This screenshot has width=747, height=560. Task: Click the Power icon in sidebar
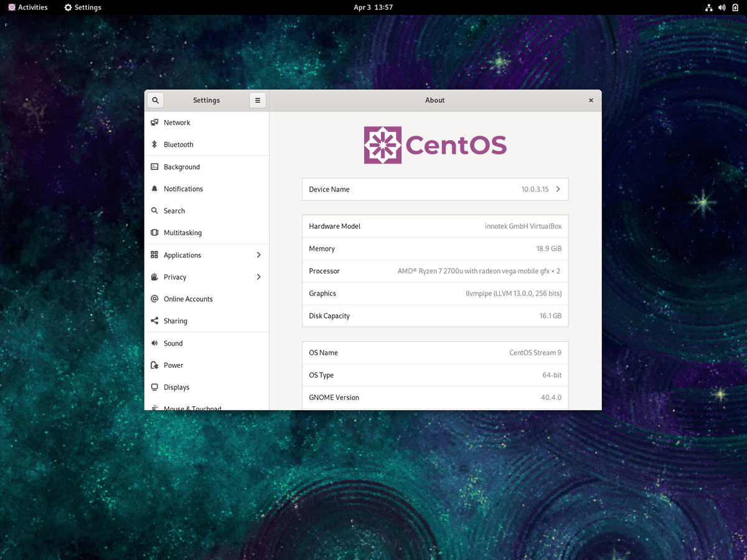pyautogui.click(x=154, y=365)
